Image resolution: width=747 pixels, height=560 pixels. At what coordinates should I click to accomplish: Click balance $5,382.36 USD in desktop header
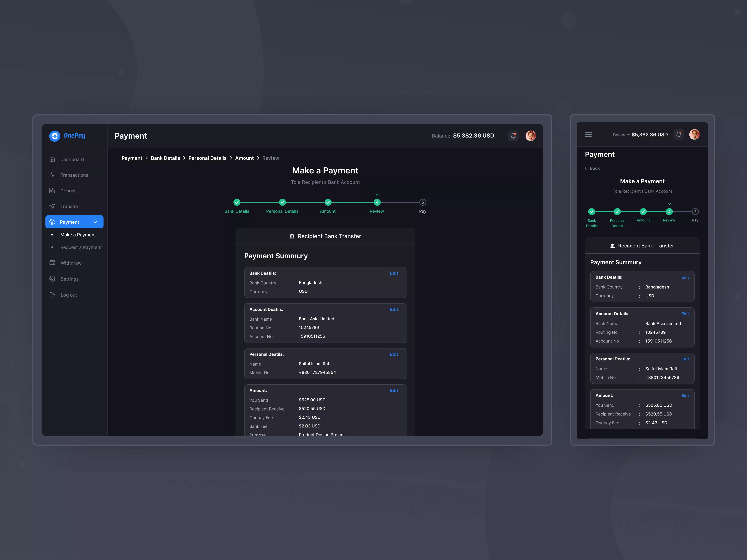[x=473, y=136]
